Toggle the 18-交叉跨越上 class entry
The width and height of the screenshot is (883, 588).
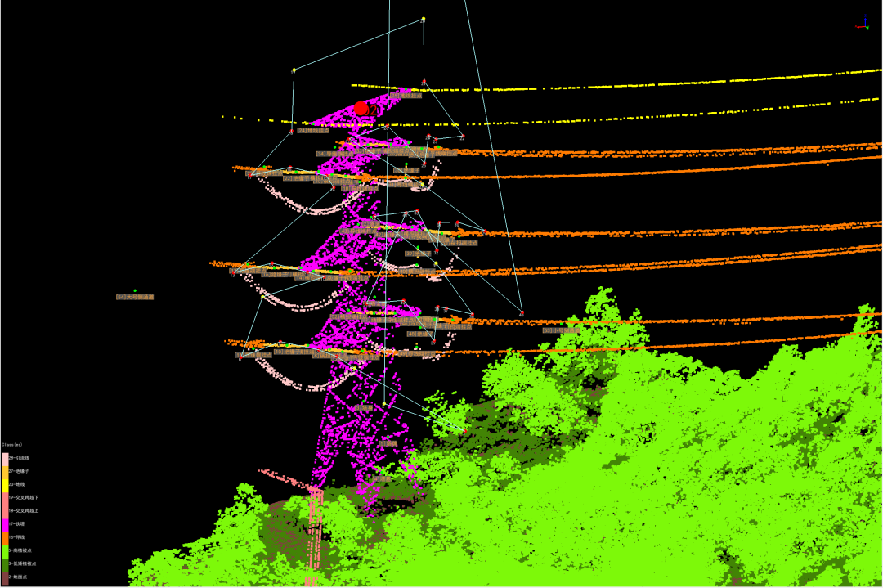point(5,510)
